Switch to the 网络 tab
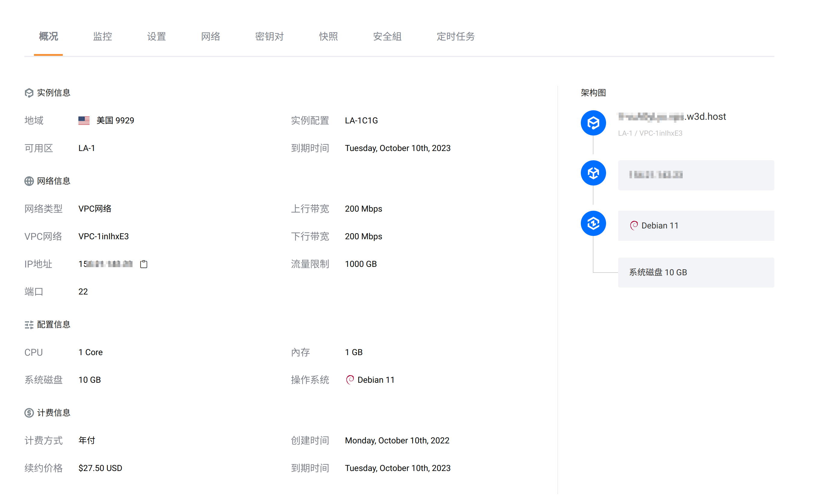The height and width of the screenshot is (504, 817). pos(211,37)
